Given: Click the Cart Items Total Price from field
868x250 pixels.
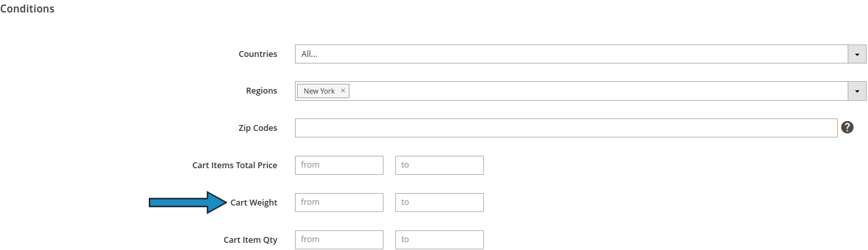Looking at the screenshot, I should tap(339, 165).
